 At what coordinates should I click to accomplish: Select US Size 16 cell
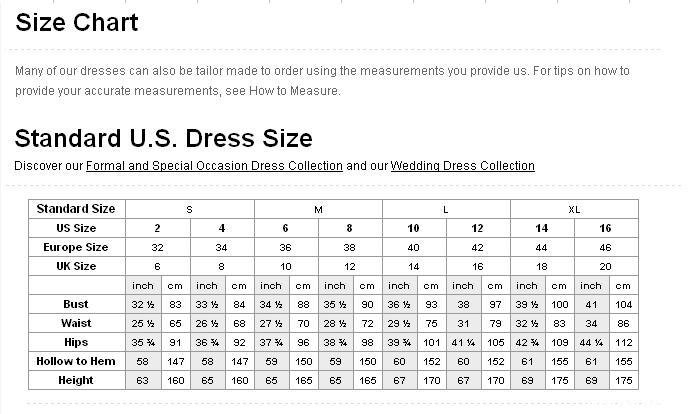coord(606,228)
